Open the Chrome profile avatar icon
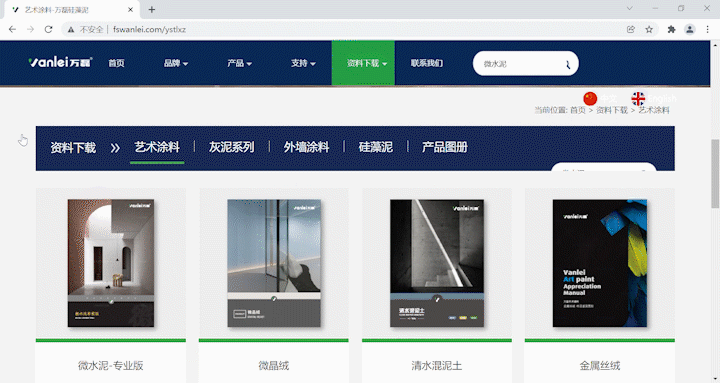 (690, 29)
